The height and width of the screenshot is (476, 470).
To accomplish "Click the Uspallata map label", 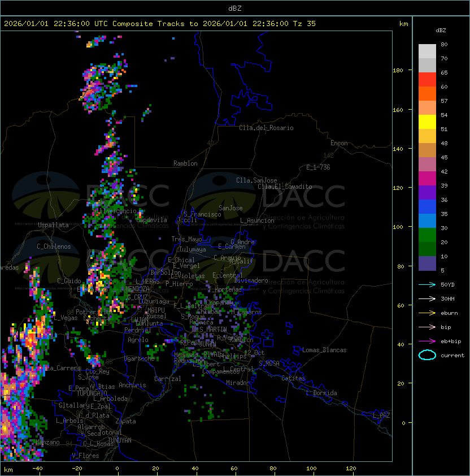I will pyautogui.click(x=54, y=225).
